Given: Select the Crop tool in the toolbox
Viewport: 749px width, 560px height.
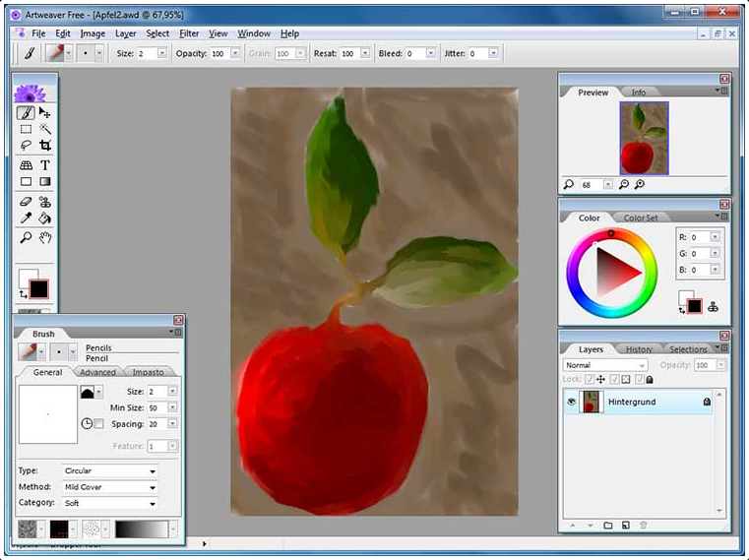Looking at the screenshot, I should coord(45,146).
